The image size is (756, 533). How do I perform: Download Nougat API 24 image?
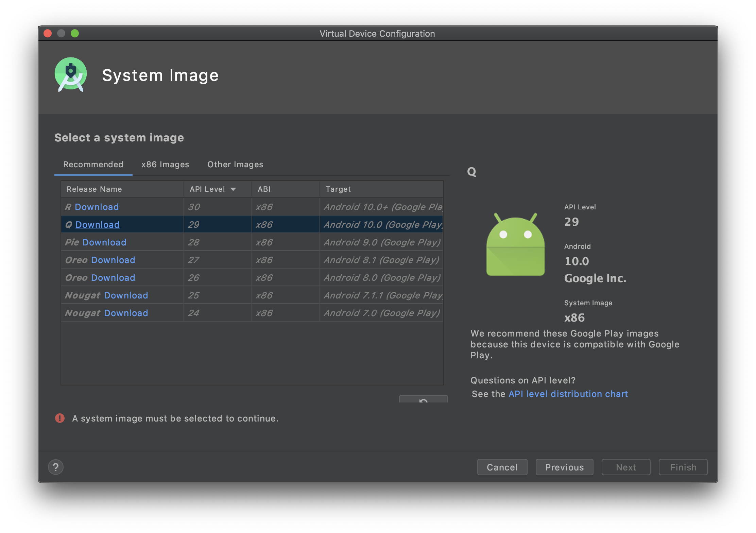point(126,313)
